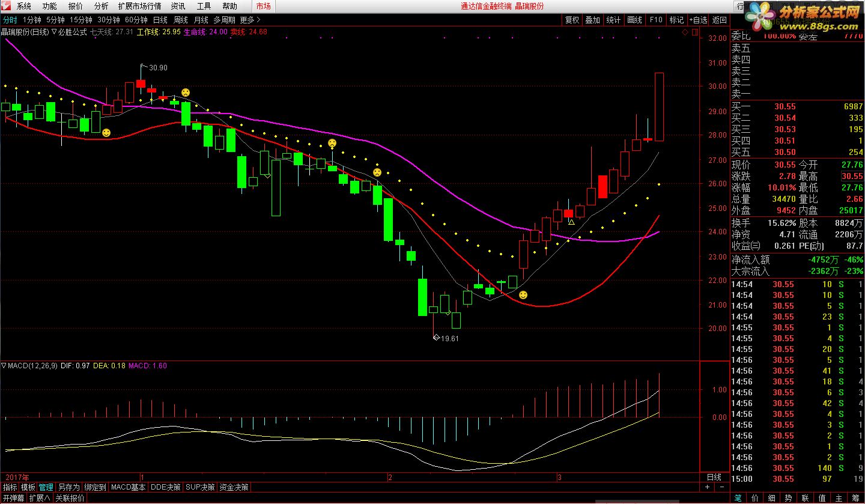
Task: Expand the 更多 periods list
Action: click(x=250, y=20)
